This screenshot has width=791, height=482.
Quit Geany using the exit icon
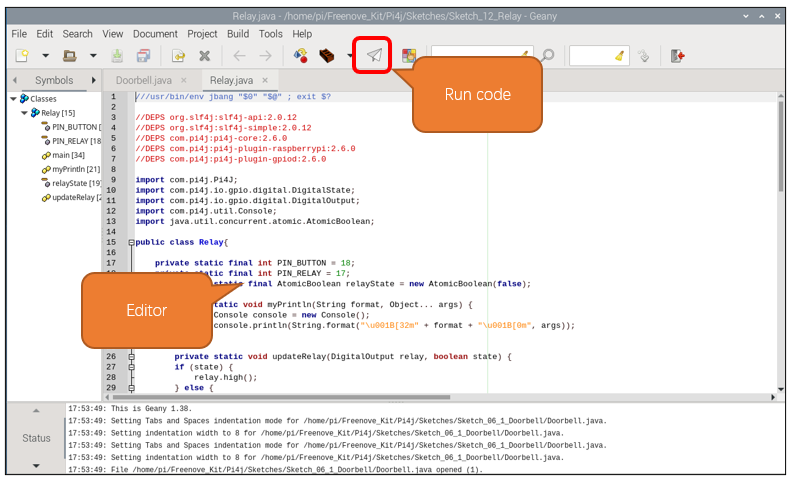coord(677,56)
